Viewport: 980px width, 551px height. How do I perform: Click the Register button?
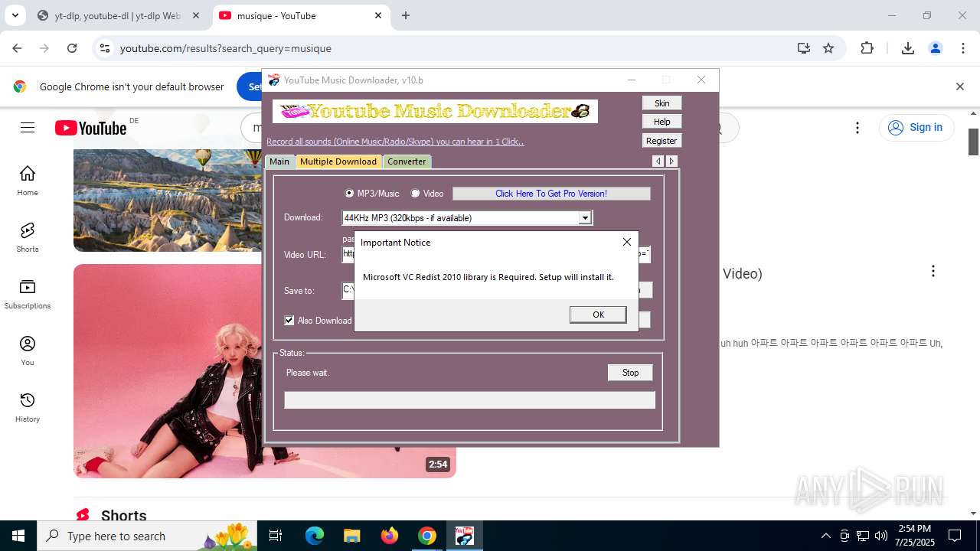[x=661, y=141]
